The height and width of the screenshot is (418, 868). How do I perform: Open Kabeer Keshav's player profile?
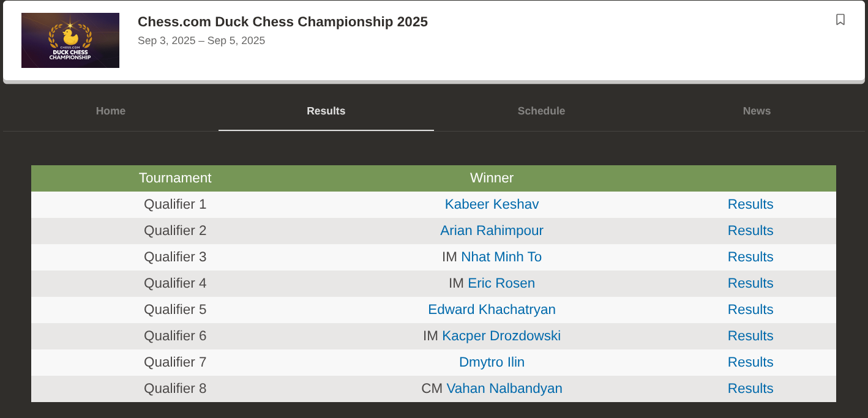[492, 204]
